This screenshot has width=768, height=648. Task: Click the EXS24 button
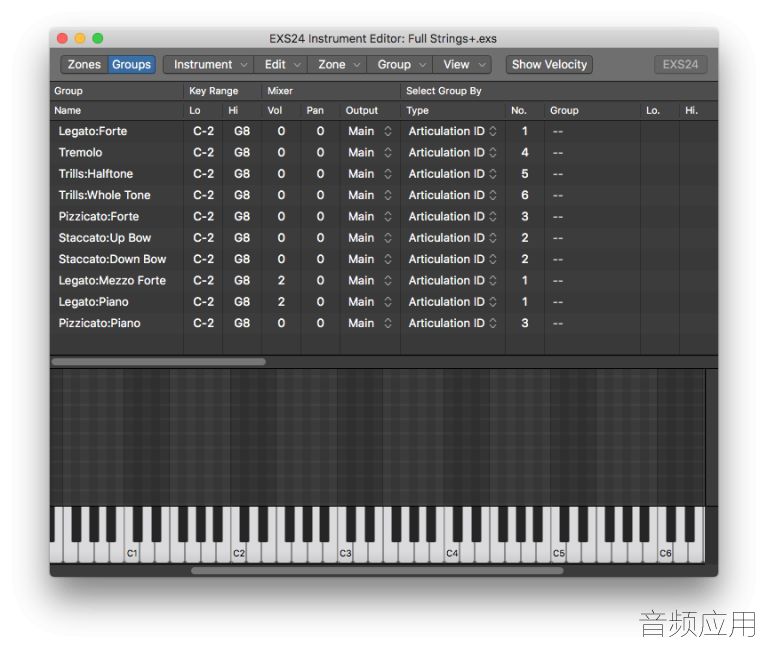tap(680, 65)
